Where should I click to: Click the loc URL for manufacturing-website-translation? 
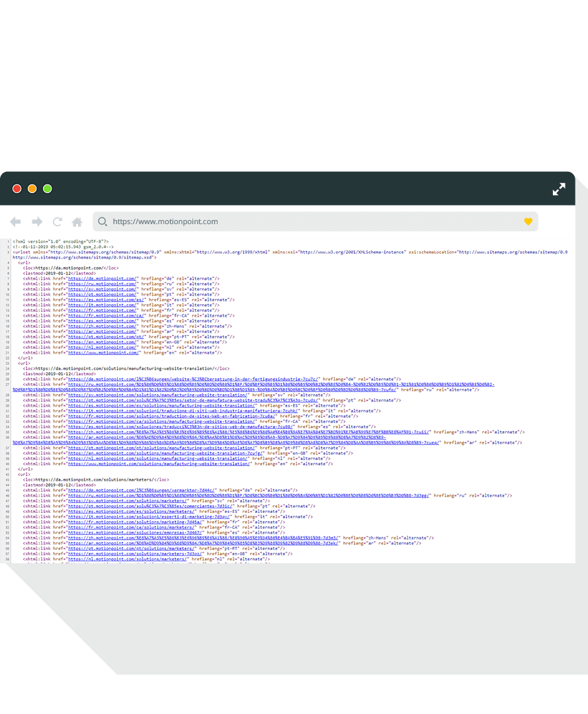[125, 369]
